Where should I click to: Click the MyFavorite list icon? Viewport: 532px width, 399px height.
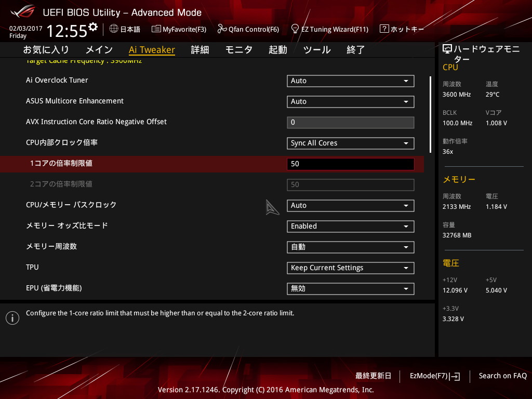point(156,29)
